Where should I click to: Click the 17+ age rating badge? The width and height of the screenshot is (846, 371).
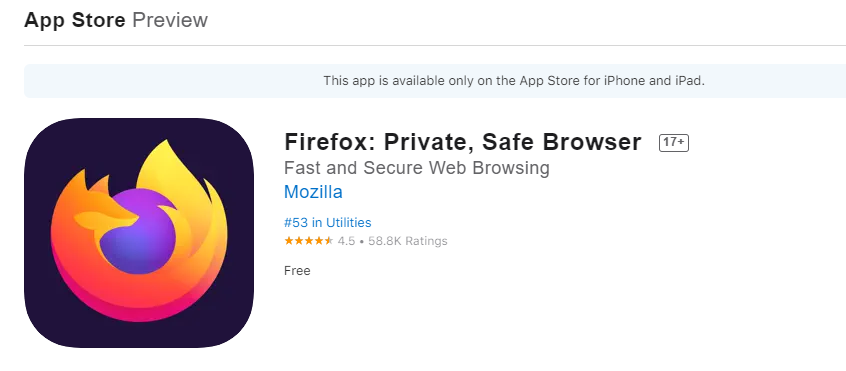674,142
